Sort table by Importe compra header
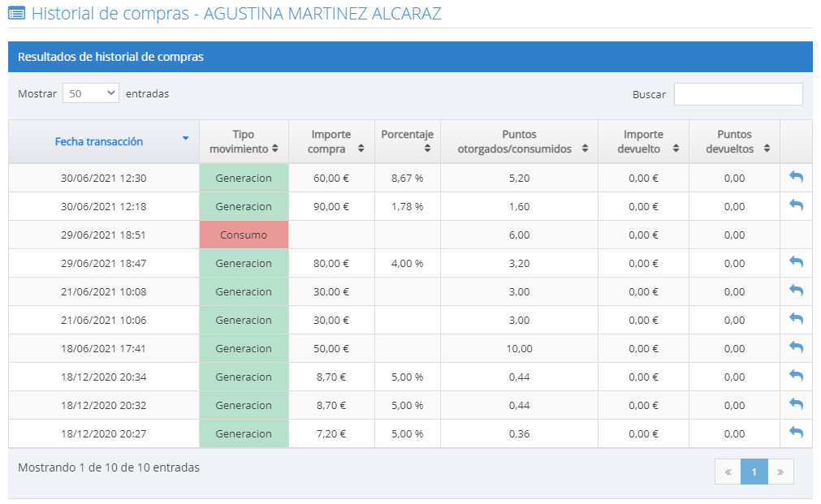This screenshot has width=821, height=504. tap(331, 141)
